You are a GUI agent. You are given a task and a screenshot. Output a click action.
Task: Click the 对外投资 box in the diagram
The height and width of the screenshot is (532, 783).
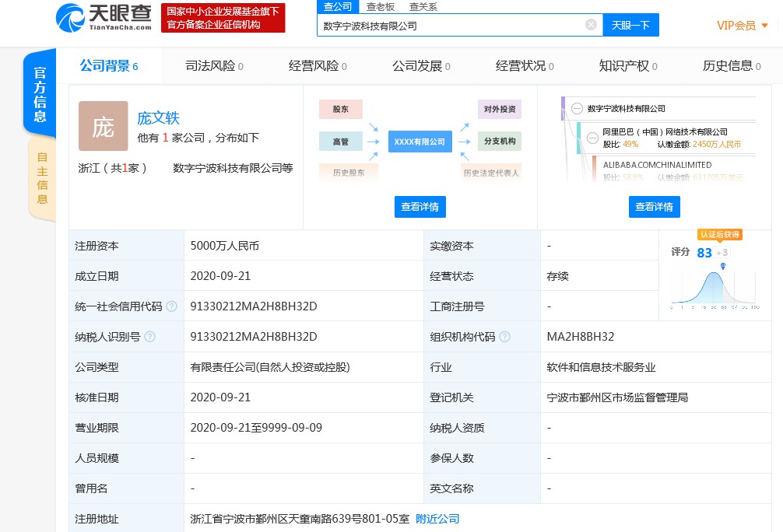[500, 109]
